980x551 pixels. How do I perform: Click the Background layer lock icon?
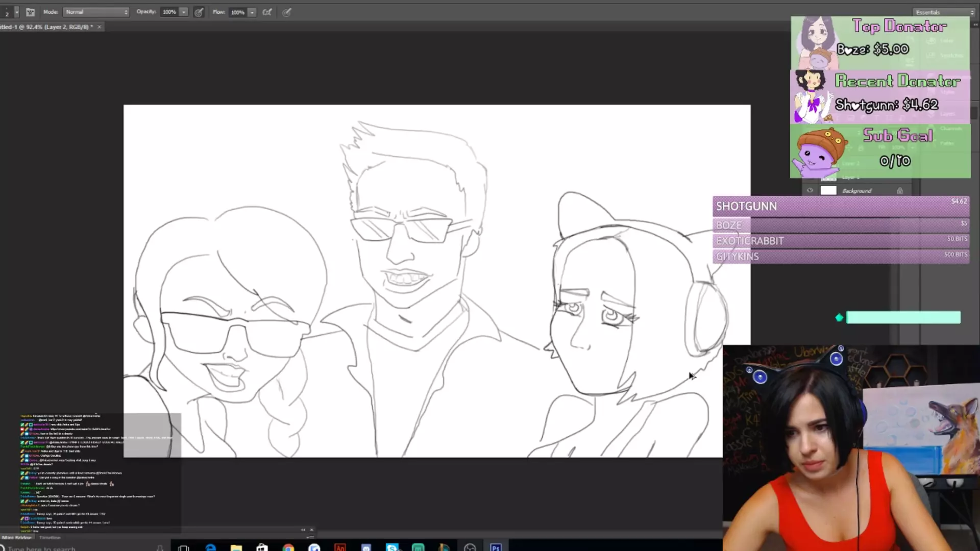pyautogui.click(x=900, y=191)
